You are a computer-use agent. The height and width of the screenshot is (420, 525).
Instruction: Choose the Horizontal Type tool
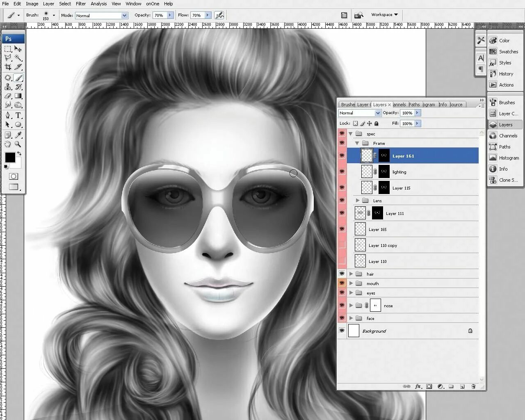click(x=18, y=115)
